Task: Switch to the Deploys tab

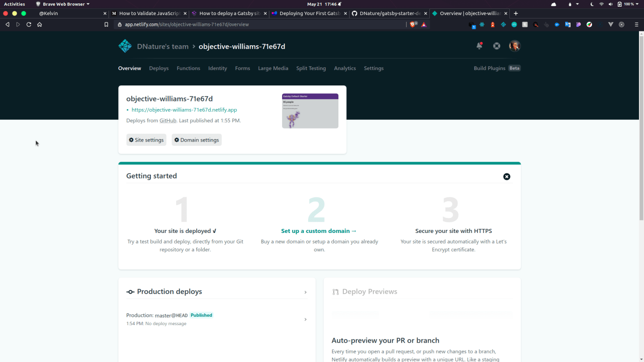Action: [x=159, y=68]
